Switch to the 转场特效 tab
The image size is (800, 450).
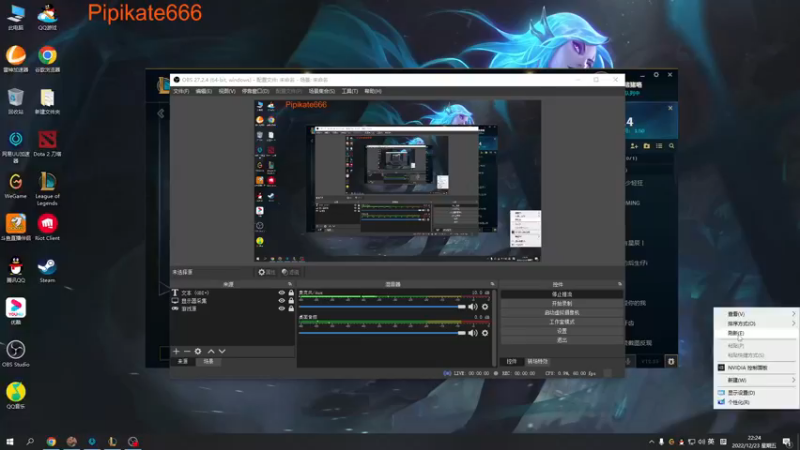click(x=537, y=361)
